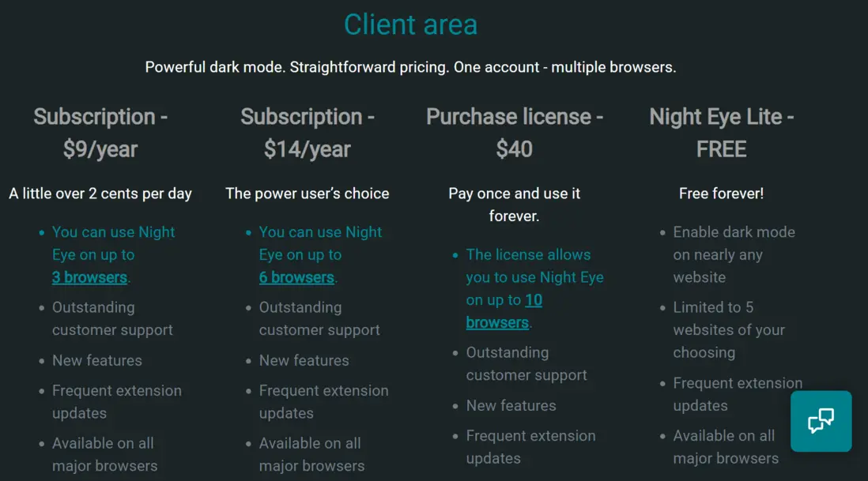Click "New features" under the $14/year plan
The image size is (868, 481).
304,360
